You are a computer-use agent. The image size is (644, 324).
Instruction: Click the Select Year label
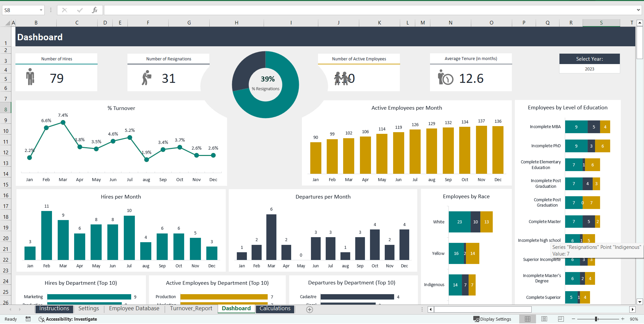pyautogui.click(x=589, y=59)
